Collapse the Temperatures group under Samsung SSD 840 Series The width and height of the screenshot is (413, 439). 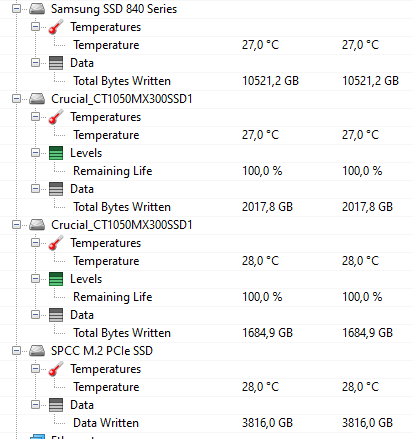35,27
